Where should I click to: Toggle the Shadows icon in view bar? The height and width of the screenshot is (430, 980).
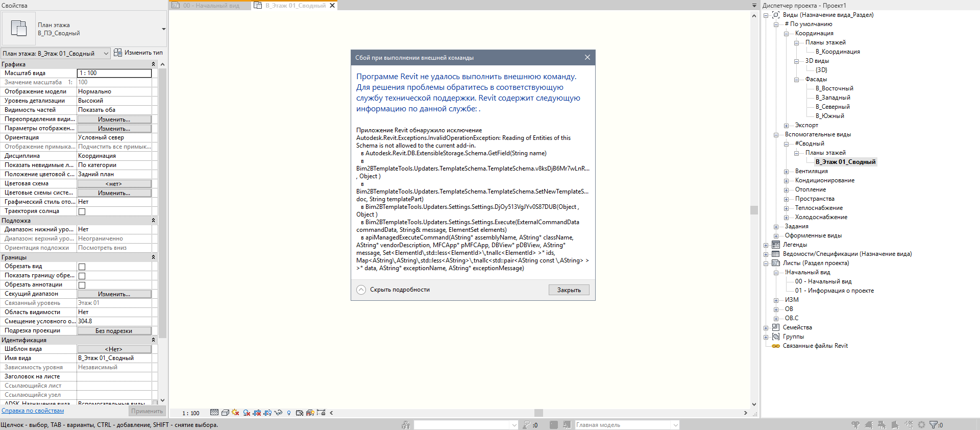tap(247, 413)
